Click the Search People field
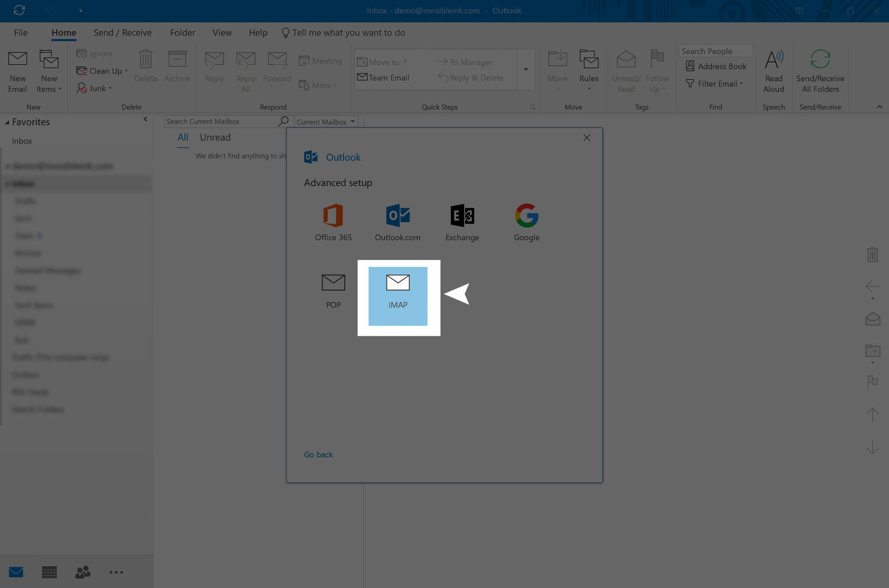889x588 pixels. (716, 51)
